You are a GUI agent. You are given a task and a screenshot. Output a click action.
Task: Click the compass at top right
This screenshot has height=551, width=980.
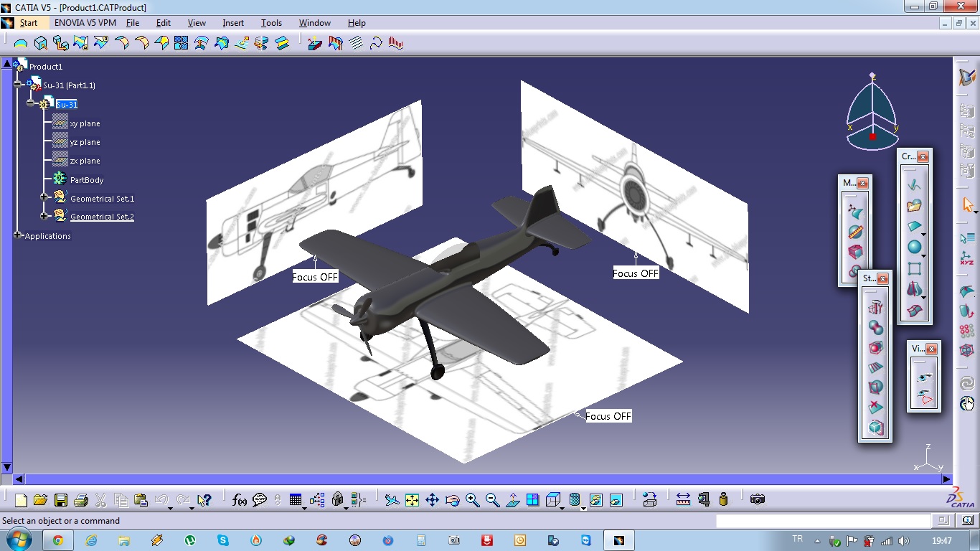tap(872, 113)
